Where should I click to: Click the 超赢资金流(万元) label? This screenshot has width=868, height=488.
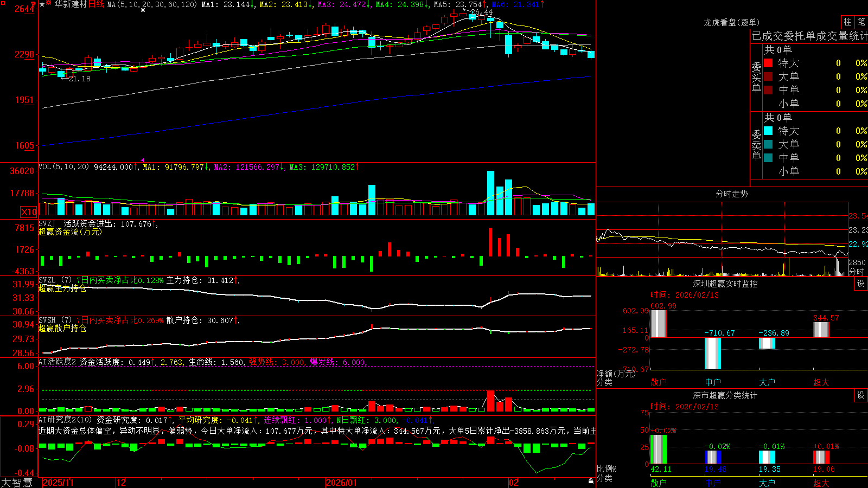[70, 232]
